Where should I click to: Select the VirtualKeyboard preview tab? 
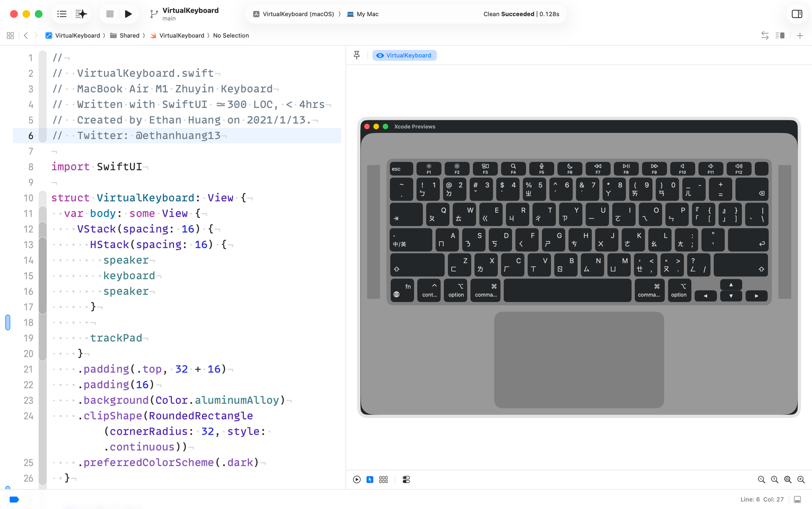(x=404, y=55)
